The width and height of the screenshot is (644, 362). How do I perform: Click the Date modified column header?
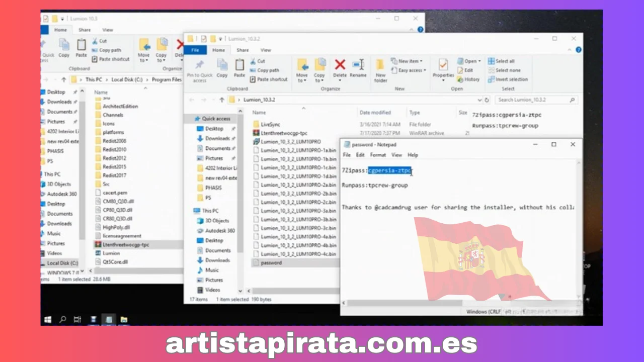tap(375, 113)
